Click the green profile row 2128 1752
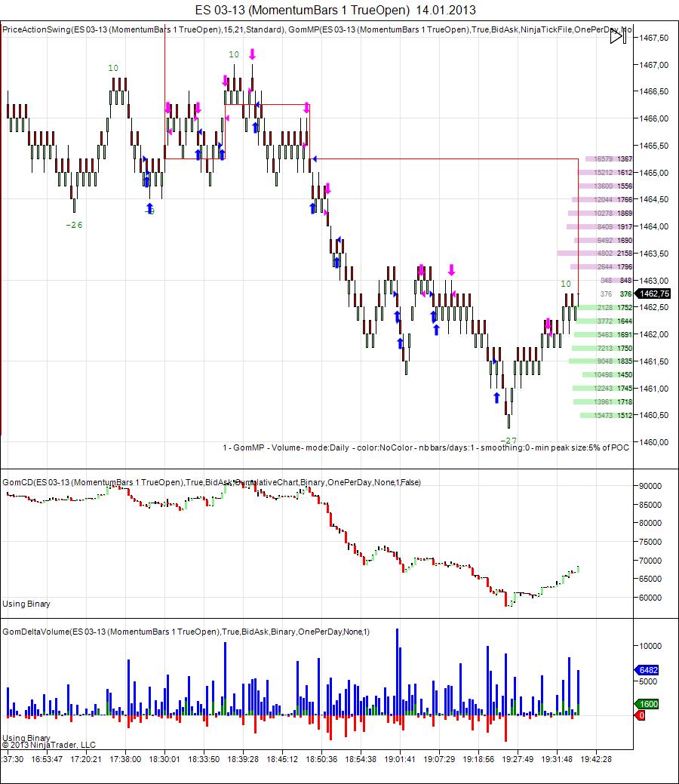This screenshot has height=784, width=679. click(x=605, y=308)
